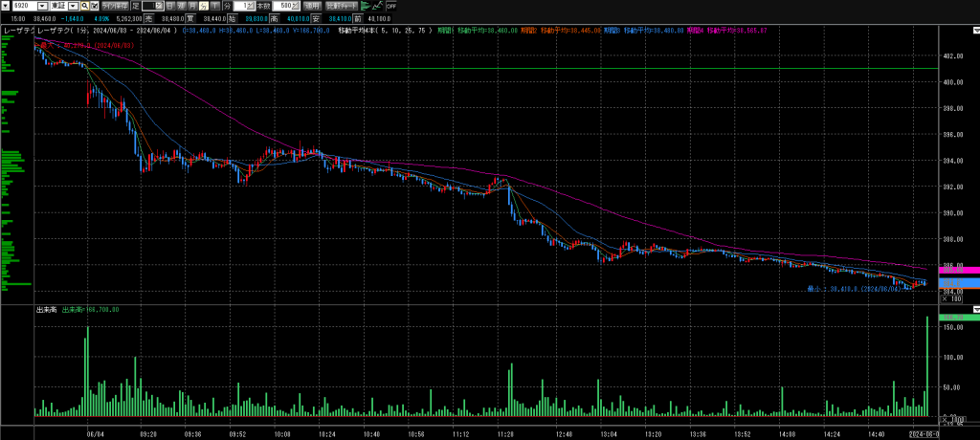
Task: Select the 日 daily timeframe button
Action: [x=168, y=6]
